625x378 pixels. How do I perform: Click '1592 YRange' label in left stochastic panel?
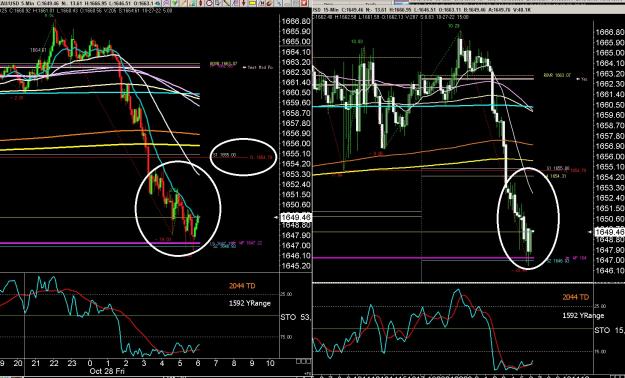250,303
